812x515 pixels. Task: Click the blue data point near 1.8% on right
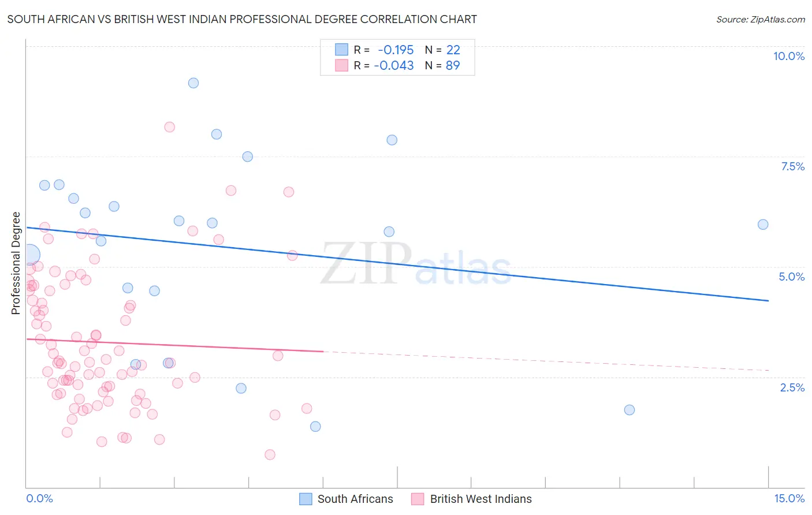(x=630, y=410)
